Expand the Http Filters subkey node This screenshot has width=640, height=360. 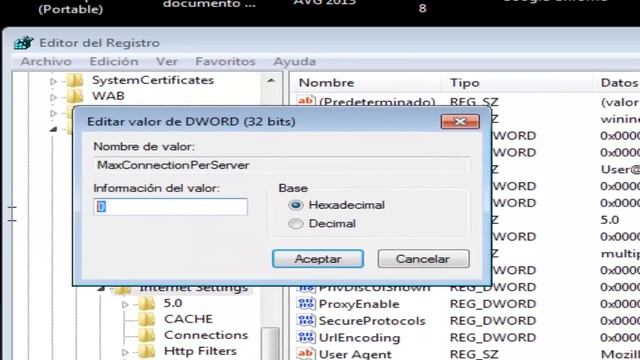[125, 352]
